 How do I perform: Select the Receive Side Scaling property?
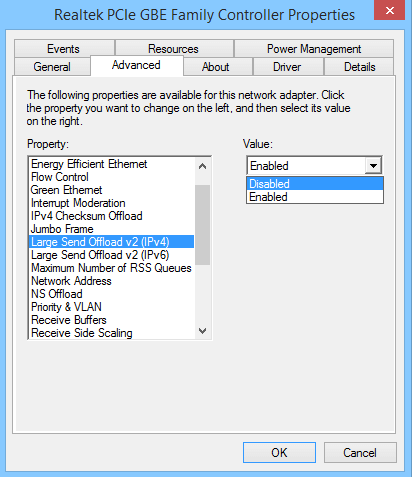pos(112,333)
